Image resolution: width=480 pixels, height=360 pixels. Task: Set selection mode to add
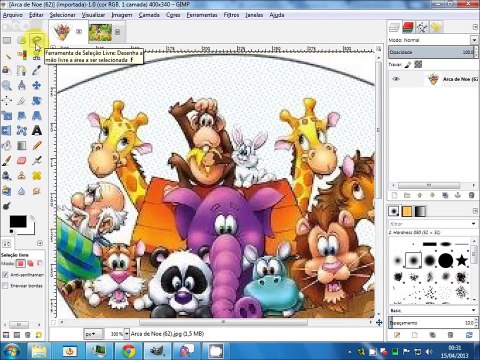[30, 264]
